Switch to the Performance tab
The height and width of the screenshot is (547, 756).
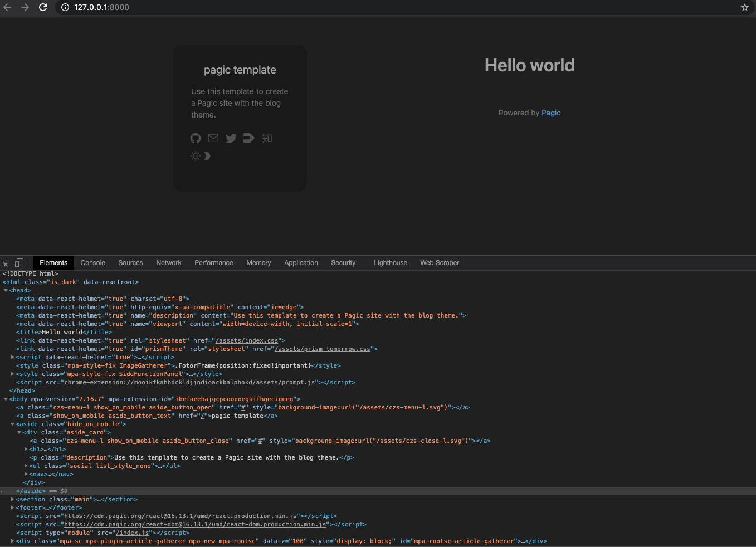214,263
